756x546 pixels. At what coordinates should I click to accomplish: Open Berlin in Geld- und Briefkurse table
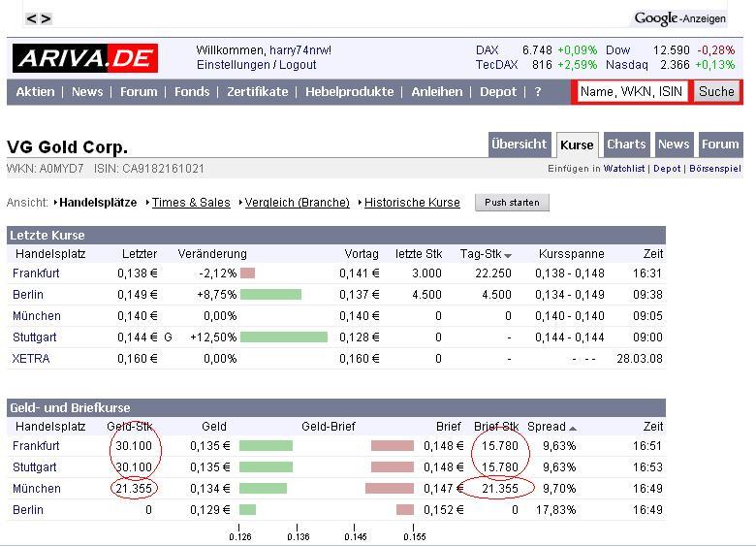coord(28,510)
